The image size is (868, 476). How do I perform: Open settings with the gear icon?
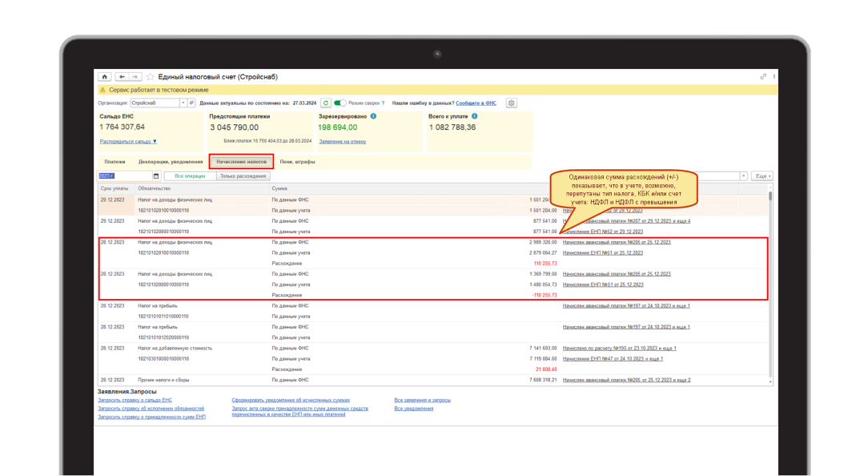[x=512, y=103]
